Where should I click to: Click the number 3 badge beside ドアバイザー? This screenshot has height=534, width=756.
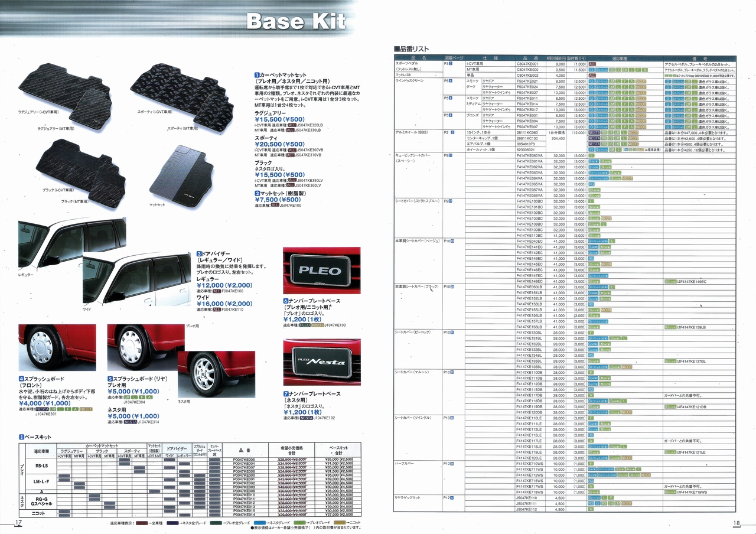pos(199,253)
